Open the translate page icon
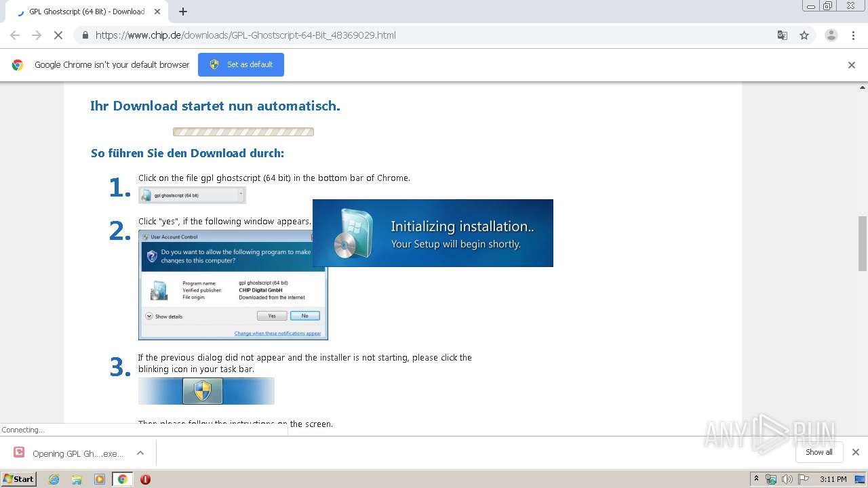868x488 pixels. click(x=782, y=35)
